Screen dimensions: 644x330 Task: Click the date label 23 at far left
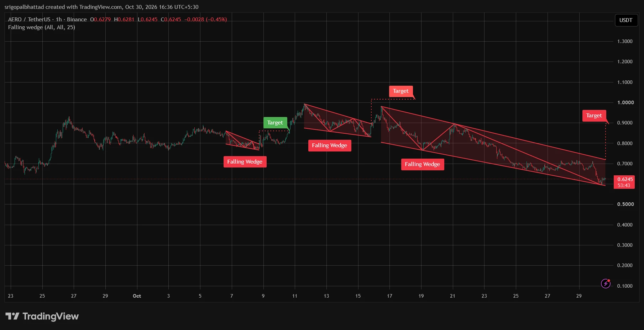[x=11, y=296]
